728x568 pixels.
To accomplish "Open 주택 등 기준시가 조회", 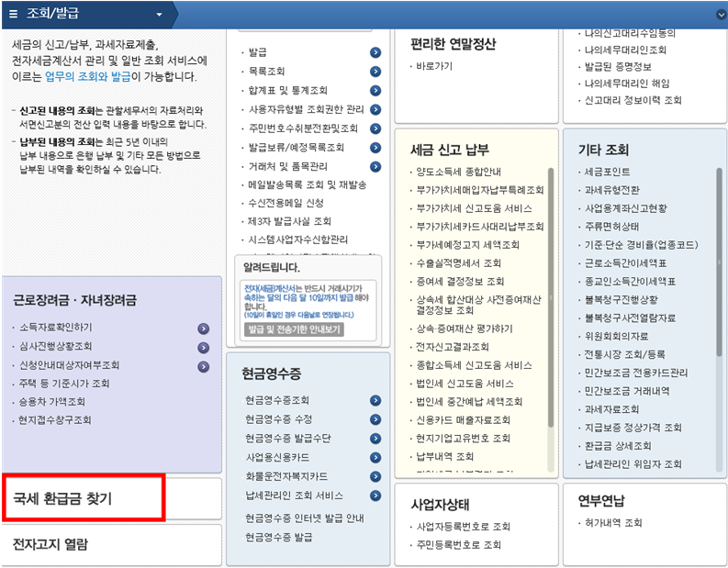I will (x=64, y=384).
